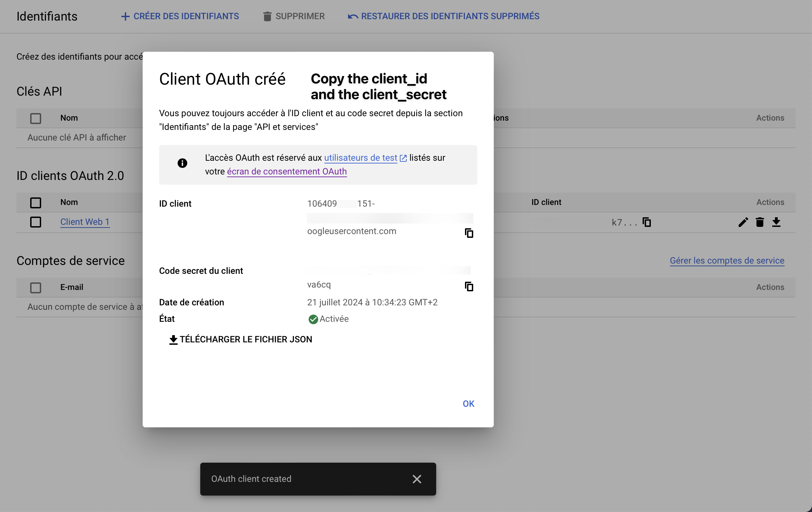The height and width of the screenshot is (512, 812).
Task: Select all OAuth 2.0 client IDs checkbox
Action: point(36,203)
